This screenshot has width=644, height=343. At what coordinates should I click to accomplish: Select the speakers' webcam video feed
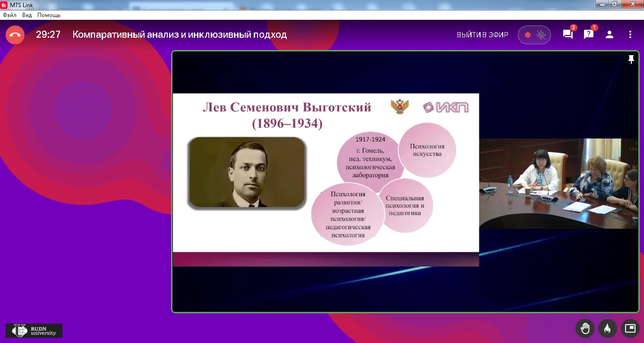click(x=558, y=184)
